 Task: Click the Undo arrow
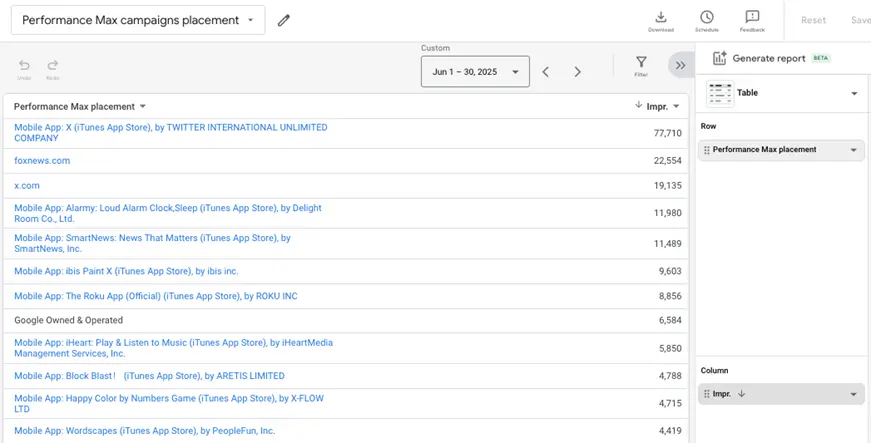(24, 68)
